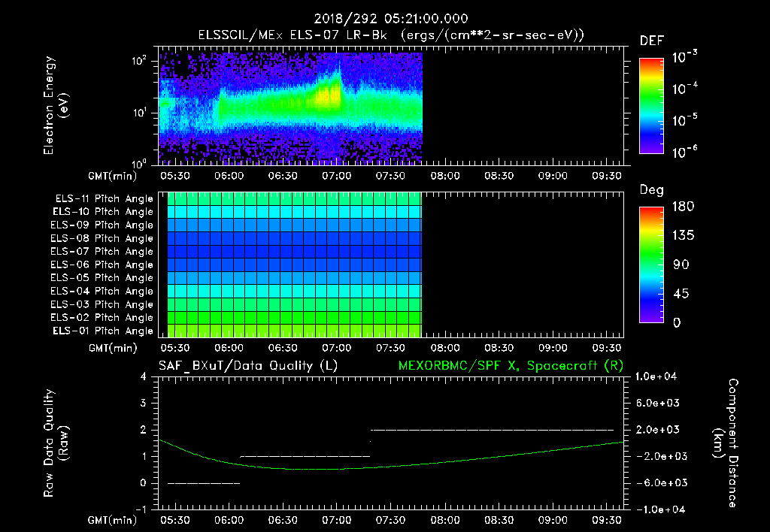Click the data quality level 2 line
Screen dimensions: 770x532
[x=492, y=430]
